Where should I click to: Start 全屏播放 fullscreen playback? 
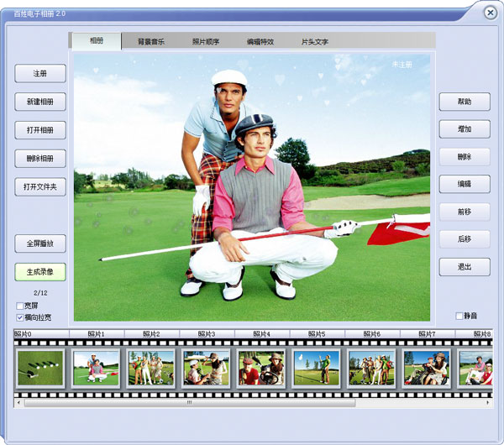point(40,243)
